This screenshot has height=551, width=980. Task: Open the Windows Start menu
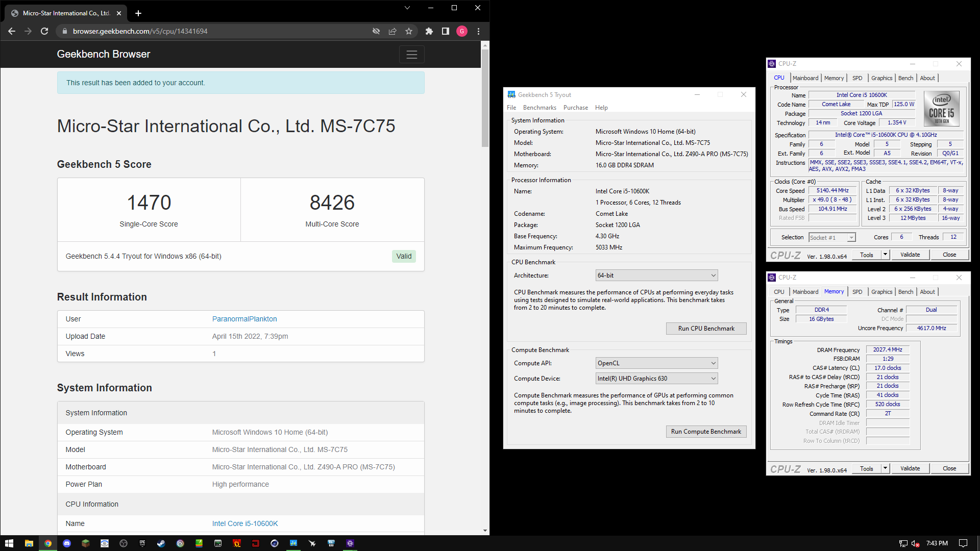click(x=9, y=543)
